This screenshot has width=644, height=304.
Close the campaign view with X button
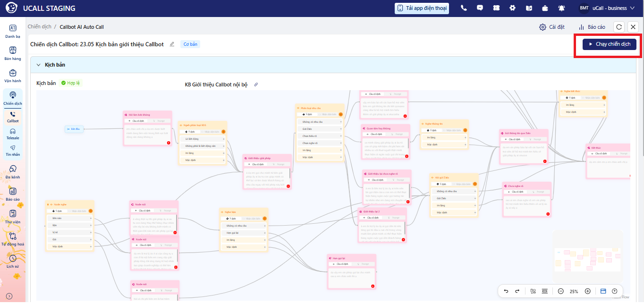[634, 27]
